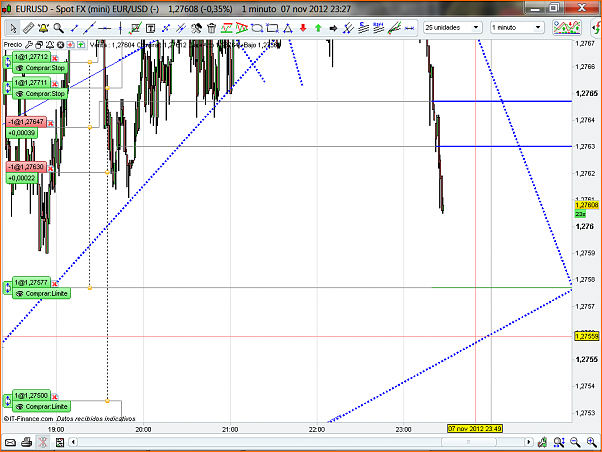Click the indicators chart icon at top right
Screen dimensions: 602x452
(x=567, y=28)
